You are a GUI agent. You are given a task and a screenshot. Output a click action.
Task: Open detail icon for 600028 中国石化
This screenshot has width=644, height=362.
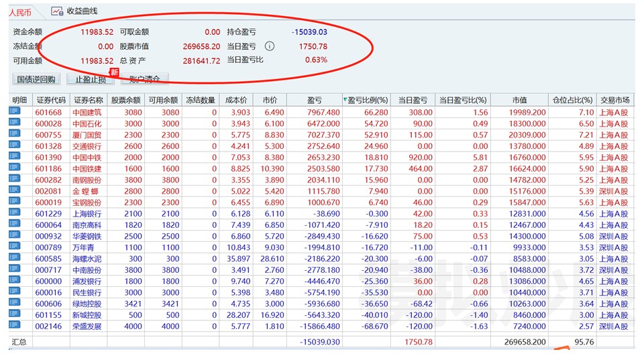pos(14,122)
